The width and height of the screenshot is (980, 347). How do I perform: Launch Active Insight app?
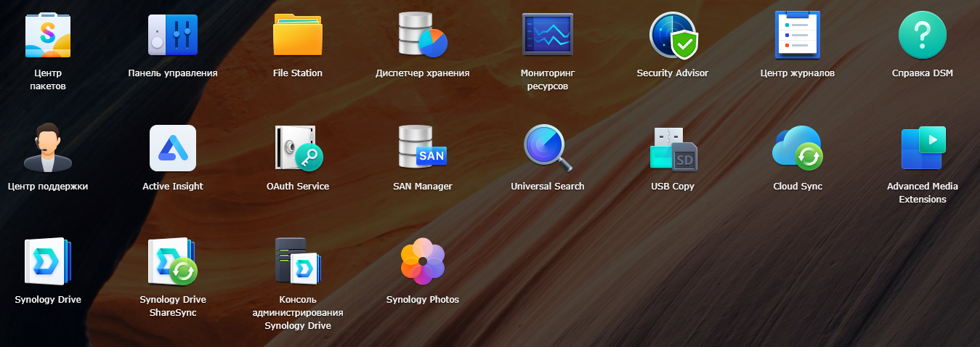pos(173,148)
